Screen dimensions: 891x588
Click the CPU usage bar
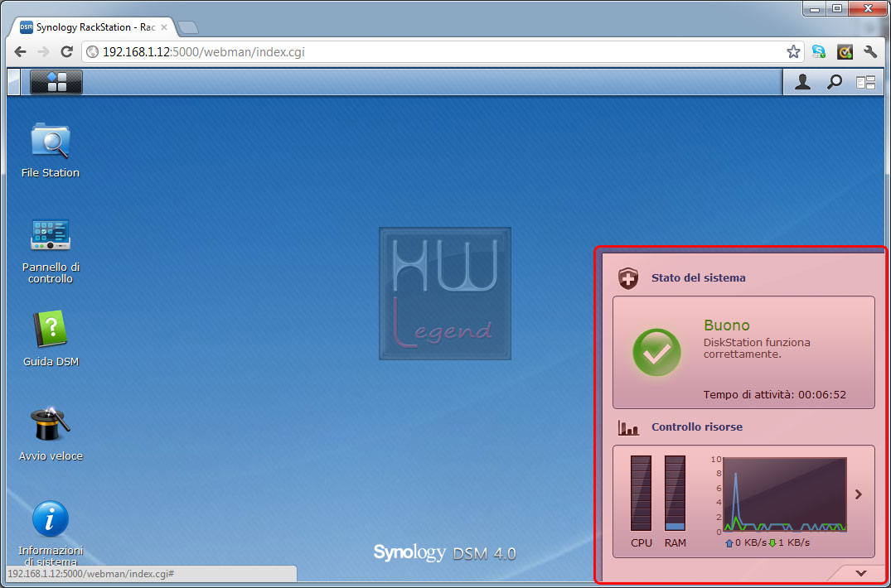(641, 494)
